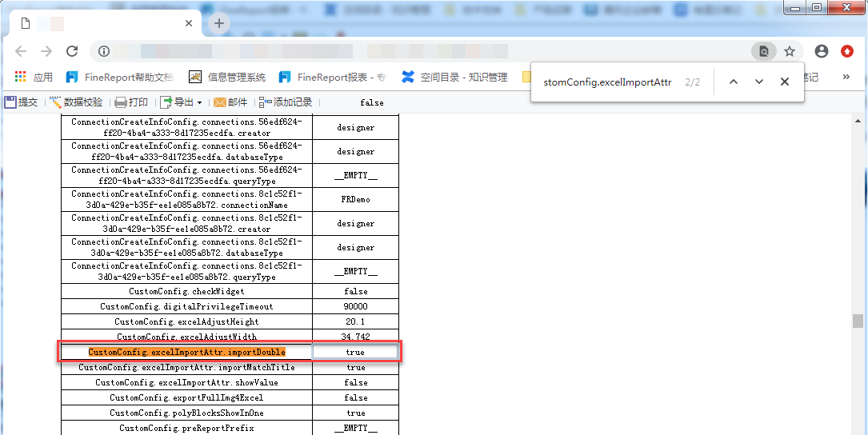The height and width of the screenshot is (435, 868).
Task: Open the Apps grid bookmark
Action: click(34, 78)
